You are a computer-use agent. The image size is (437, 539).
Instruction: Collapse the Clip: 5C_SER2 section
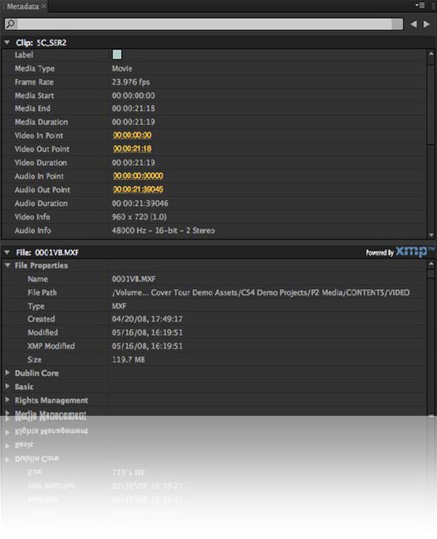point(7,42)
